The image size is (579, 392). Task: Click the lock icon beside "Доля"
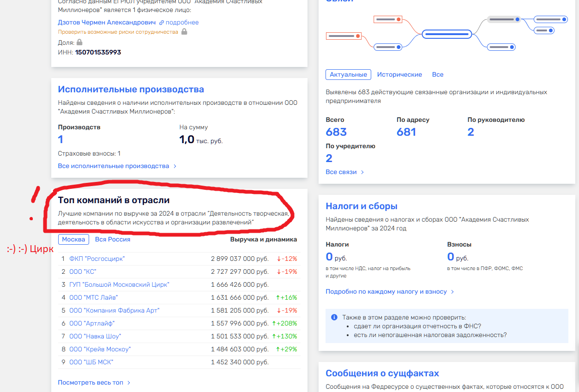click(x=79, y=42)
